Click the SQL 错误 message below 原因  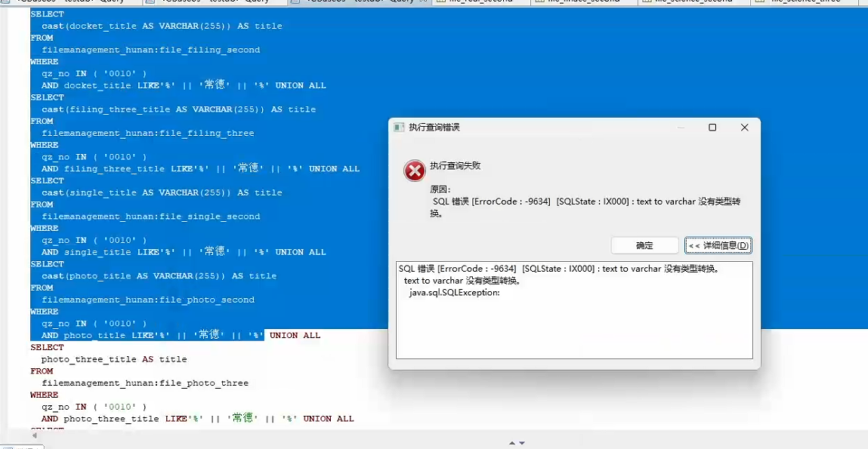(x=585, y=208)
